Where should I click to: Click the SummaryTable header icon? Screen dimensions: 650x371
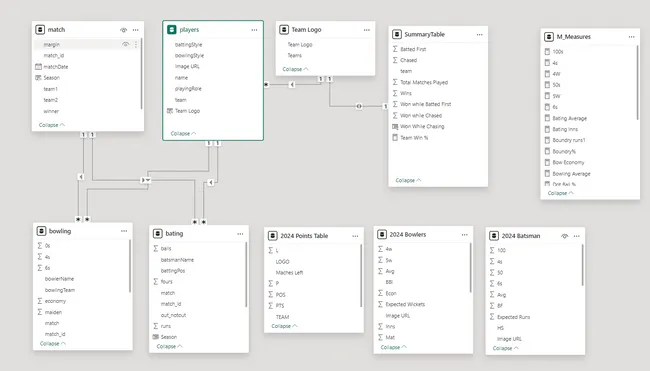pyautogui.click(x=397, y=34)
